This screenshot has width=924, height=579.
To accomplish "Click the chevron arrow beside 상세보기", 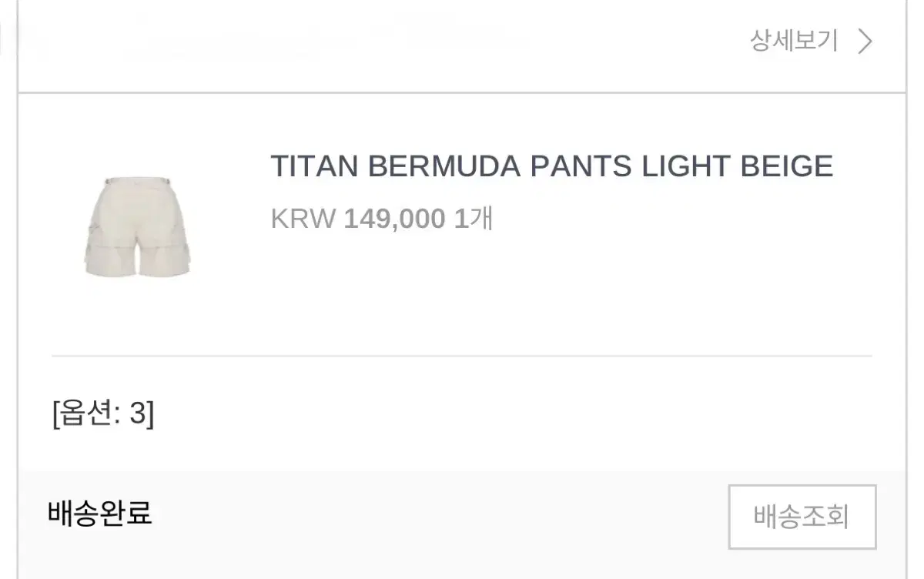I will (865, 42).
